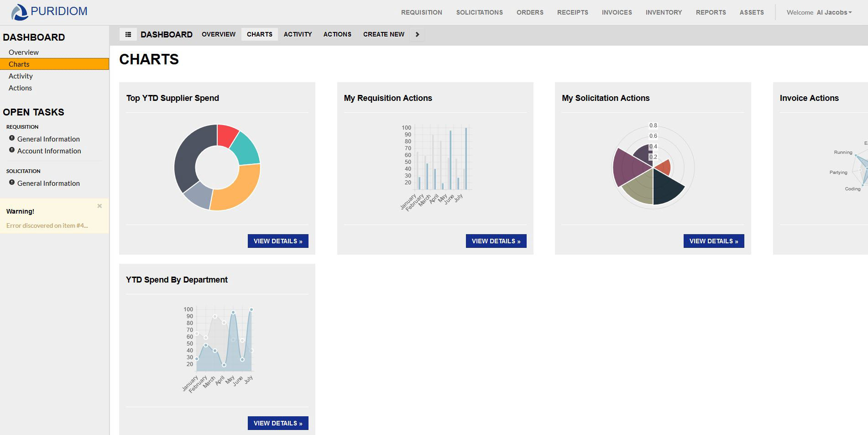This screenshot has height=435, width=868.
Task: View details for YTD Spend By Department
Action: click(x=278, y=423)
